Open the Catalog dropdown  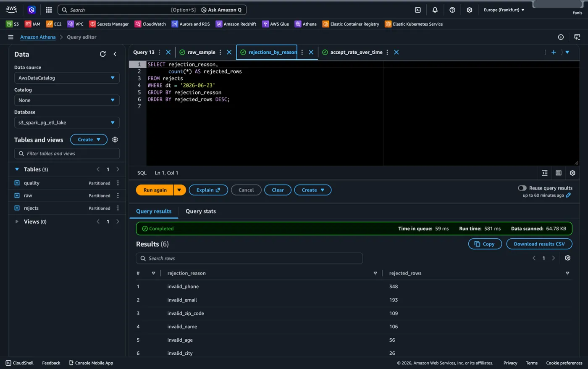click(x=67, y=100)
